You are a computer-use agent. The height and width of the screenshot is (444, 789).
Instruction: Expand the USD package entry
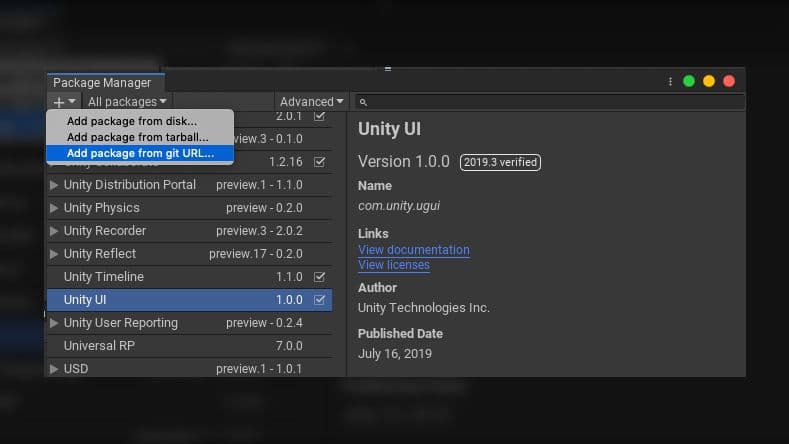pos(54,369)
